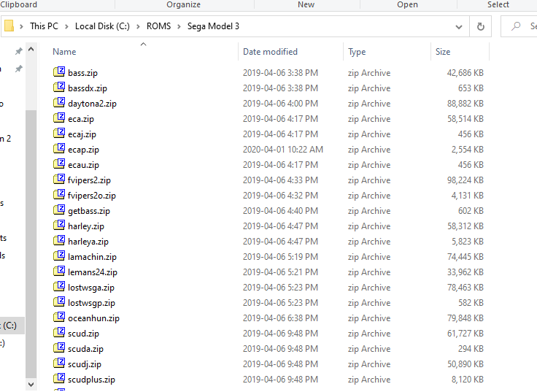Image resolution: width=537 pixels, height=392 pixels.
Task: Expand the chevron after This PC
Action: (66, 26)
